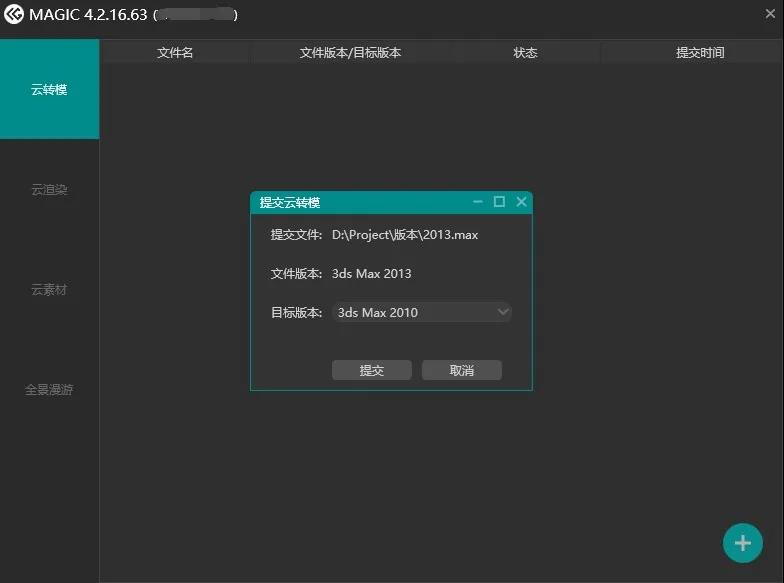Click the 提交云转模 dialog title bar
Image resolution: width=784 pixels, height=583 pixels.
pyautogui.click(x=360, y=202)
